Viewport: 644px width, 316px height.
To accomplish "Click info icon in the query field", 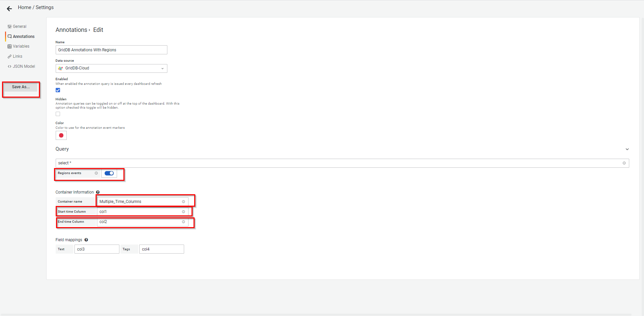I will coord(624,163).
